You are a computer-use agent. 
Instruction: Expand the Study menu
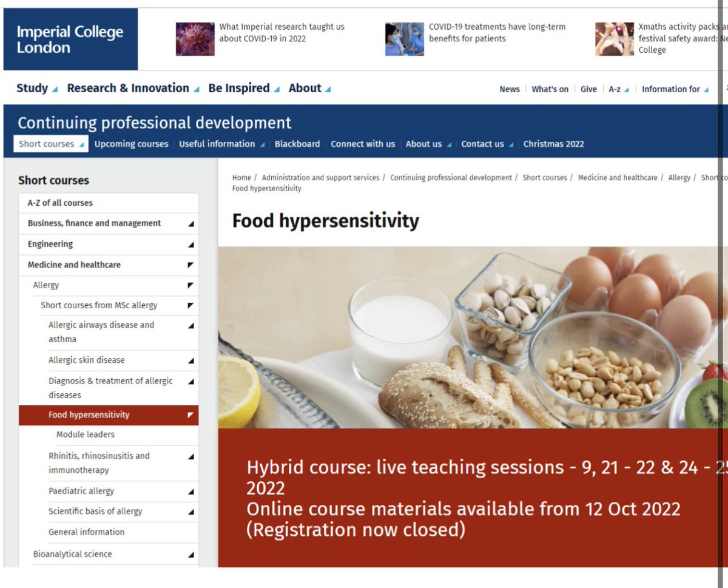37,88
